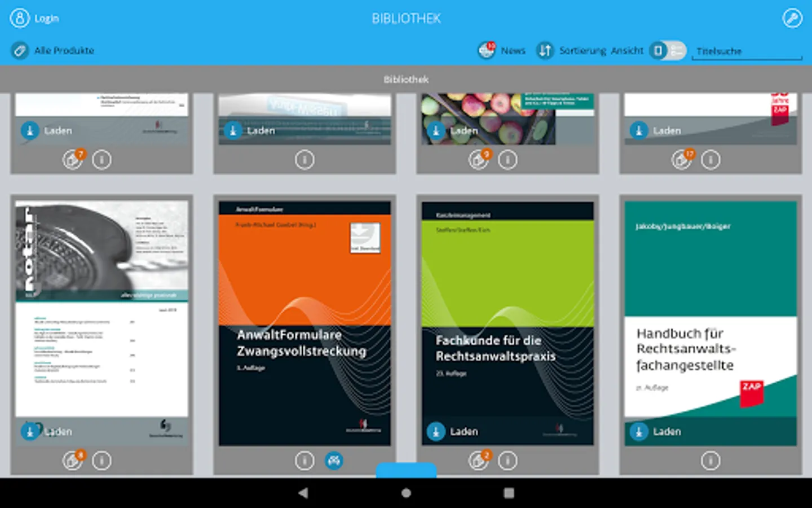Show info for the apples cover card
Viewport: 812px width, 508px height.
[507, 160]
